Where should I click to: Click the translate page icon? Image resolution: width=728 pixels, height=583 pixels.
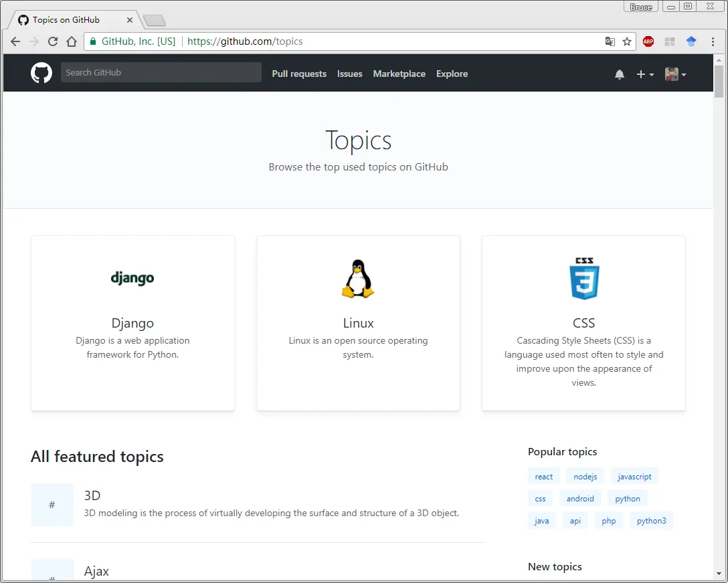pyautogui.click(x=610, y=41)
